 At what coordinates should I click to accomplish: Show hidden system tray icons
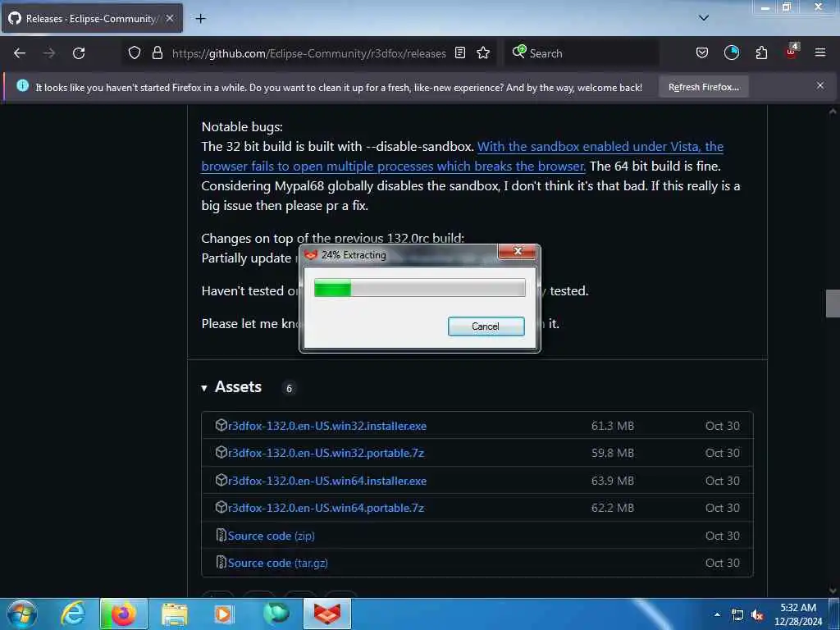(717, 614)
